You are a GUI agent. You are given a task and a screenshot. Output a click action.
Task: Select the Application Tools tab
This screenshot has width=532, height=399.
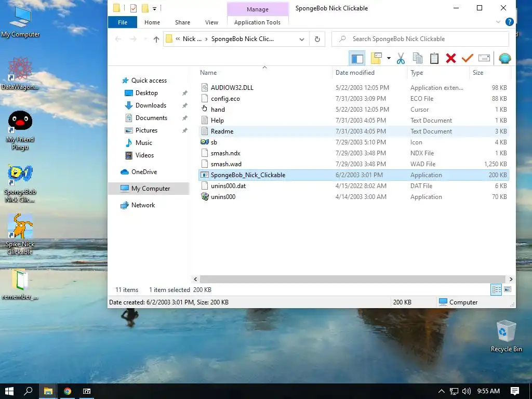point(257,22)
